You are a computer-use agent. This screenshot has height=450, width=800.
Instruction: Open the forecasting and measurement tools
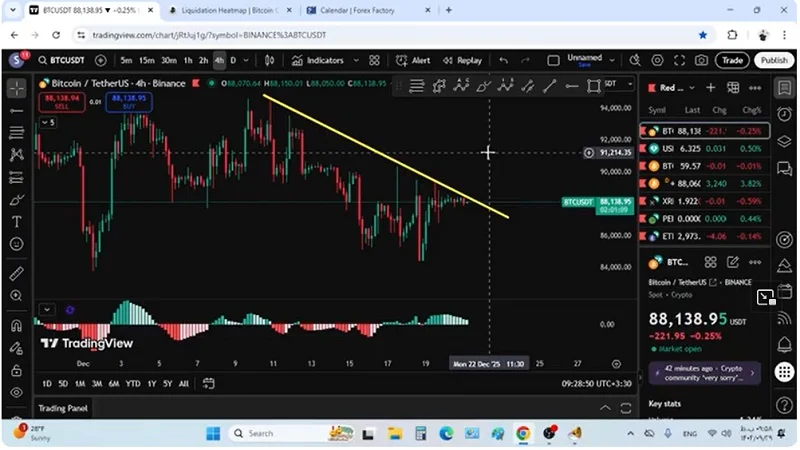click(16, 177)
